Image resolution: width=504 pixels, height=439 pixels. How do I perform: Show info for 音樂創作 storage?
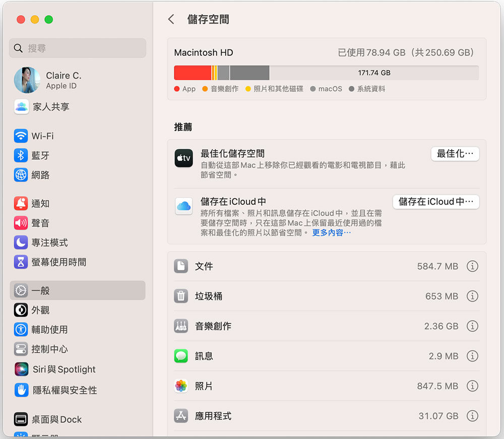(x=472, y=326)
